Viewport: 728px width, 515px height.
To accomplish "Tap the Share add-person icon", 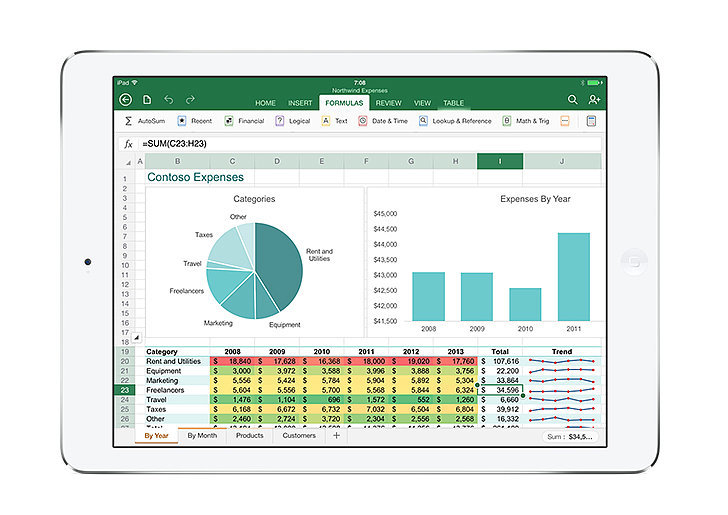I will click(594, 100).
